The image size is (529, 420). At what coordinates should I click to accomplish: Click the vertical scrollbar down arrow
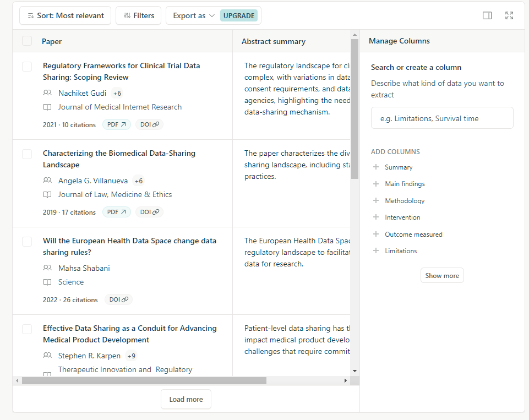click(x=355, y=371)
